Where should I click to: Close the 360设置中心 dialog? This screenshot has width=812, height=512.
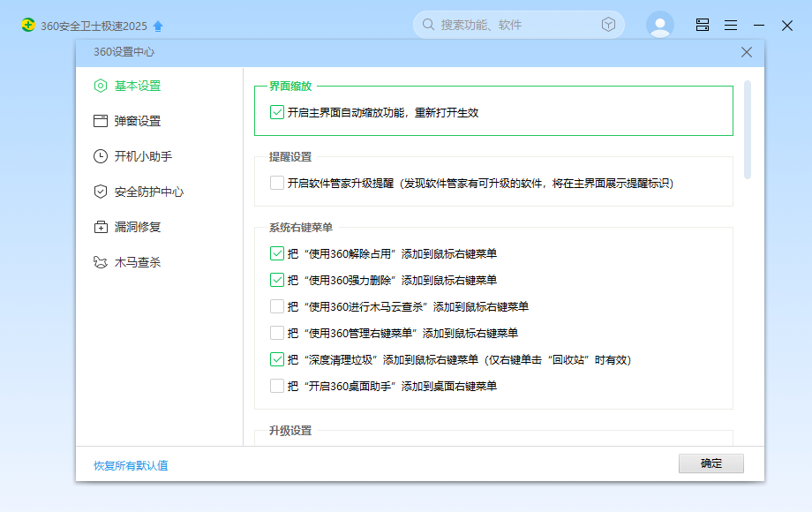coord(746,52)
